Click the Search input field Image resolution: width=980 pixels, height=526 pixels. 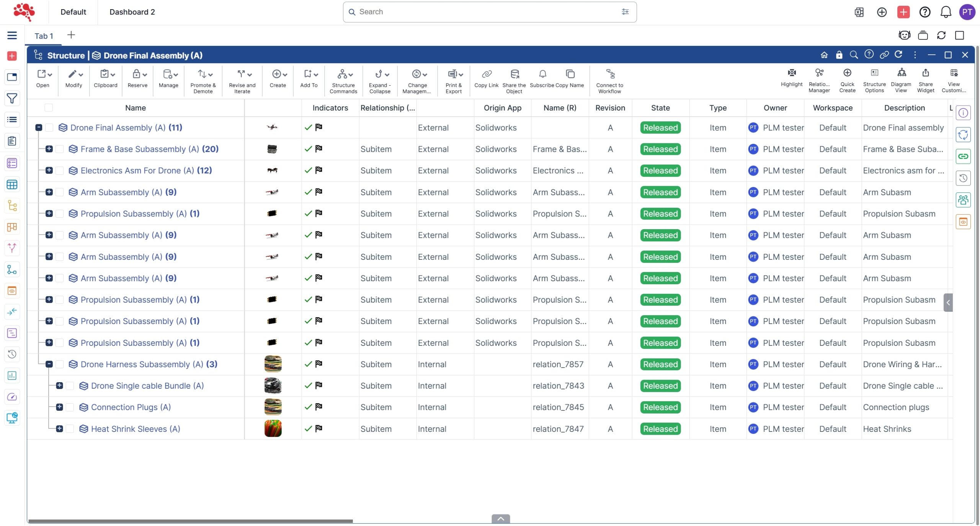pos(486,12)
